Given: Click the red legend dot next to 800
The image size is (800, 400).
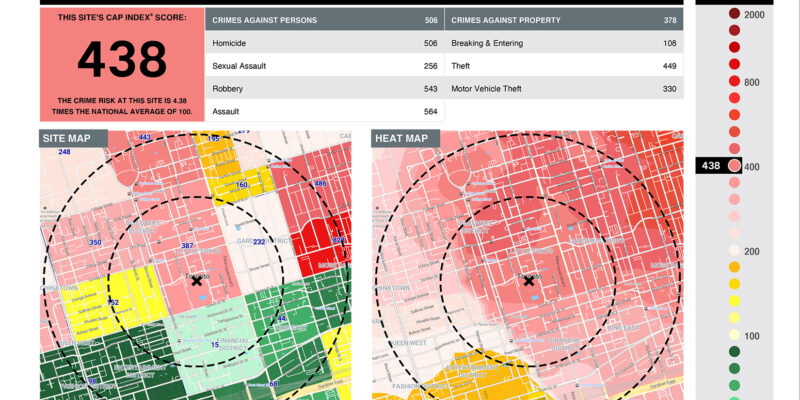Looking at the screenshot, I should pyautogui.click(x=735, y=81).
